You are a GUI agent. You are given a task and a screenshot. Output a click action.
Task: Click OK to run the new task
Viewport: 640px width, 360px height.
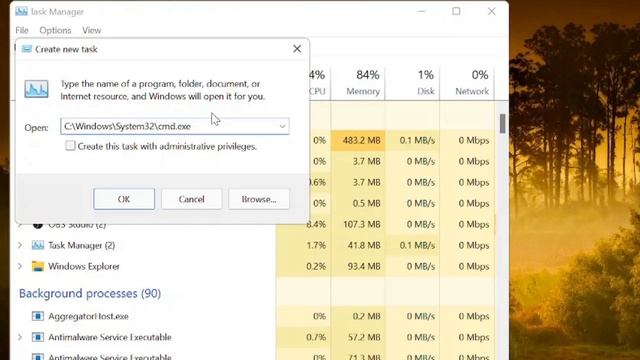(124, 199)
